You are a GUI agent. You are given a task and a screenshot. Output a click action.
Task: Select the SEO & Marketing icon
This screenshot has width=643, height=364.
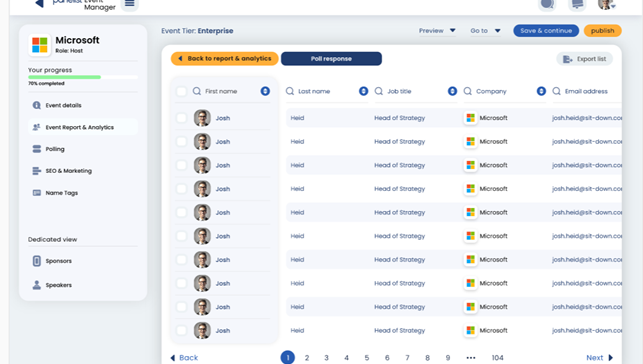tap(36, 171)
